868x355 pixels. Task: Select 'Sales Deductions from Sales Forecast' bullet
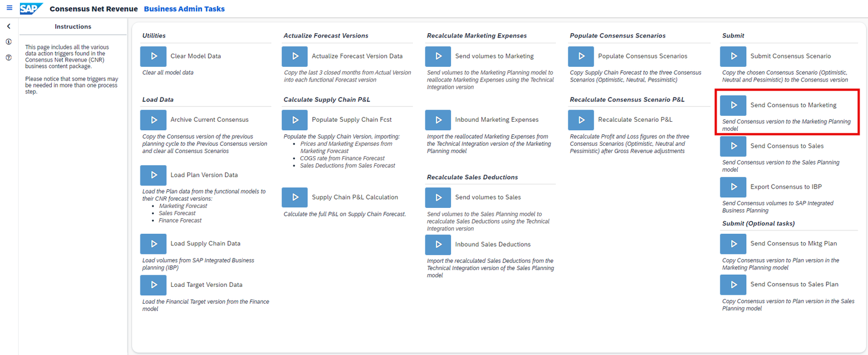pos(348,166)
